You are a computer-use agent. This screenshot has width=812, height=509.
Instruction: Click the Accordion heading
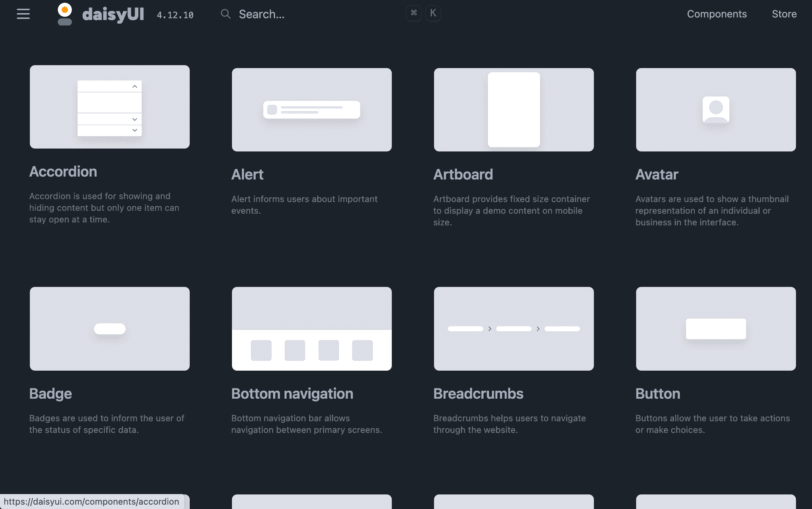tap(63, 172)
